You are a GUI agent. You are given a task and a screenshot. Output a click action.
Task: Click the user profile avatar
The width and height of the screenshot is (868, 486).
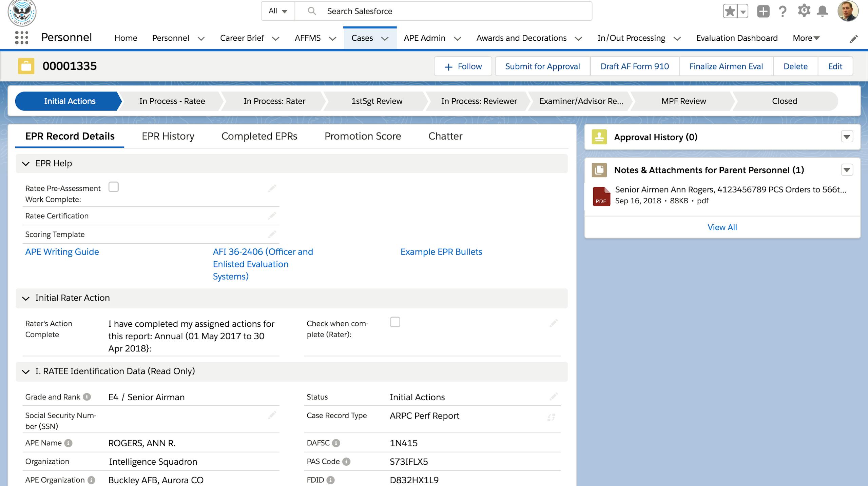(849, 11)
